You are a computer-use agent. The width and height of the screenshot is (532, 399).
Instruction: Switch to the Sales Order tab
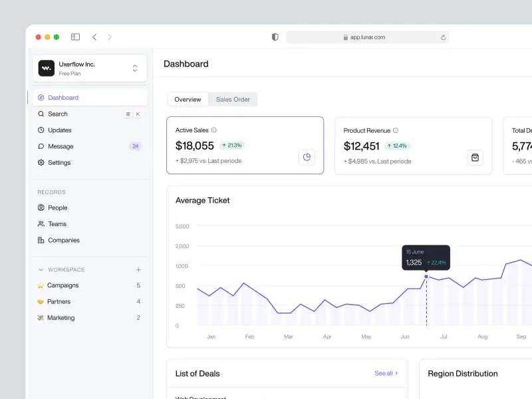click(233, 100)
